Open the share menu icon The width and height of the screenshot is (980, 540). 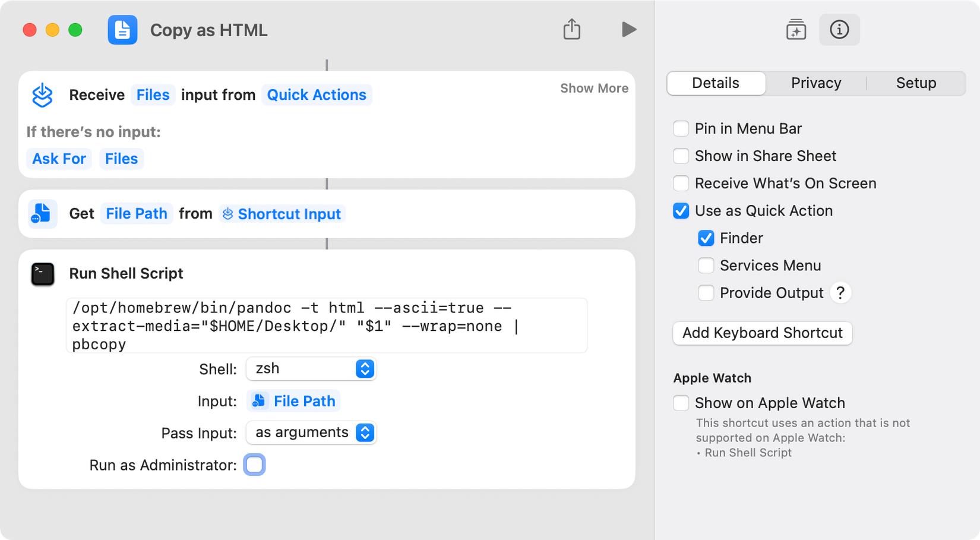click(571, 29)
